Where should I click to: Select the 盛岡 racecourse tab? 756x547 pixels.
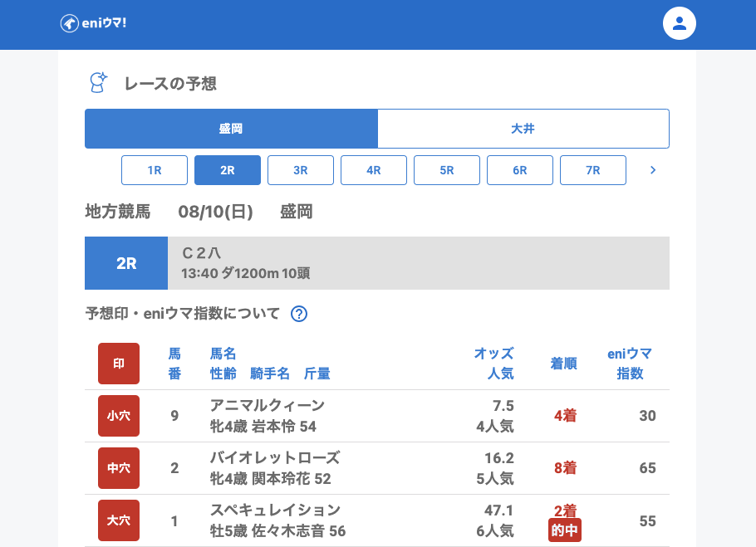tap(231, 129)
